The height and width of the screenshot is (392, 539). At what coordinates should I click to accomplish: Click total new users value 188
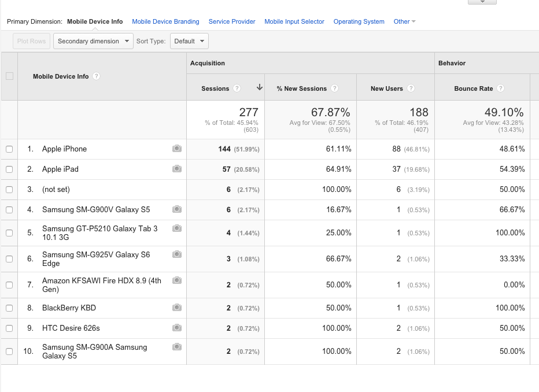point(419,112)
